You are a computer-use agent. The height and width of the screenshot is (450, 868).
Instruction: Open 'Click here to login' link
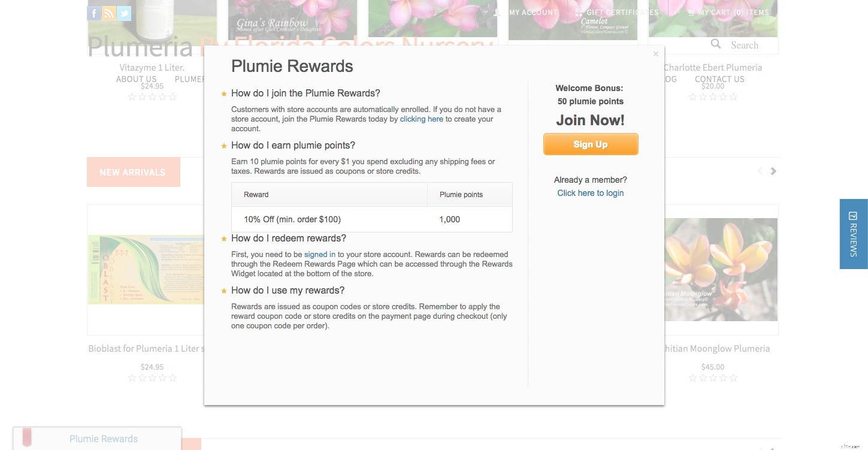[590, 193]
